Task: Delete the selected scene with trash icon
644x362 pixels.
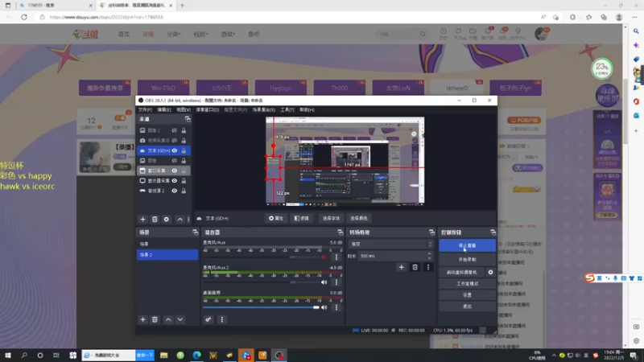Action: click(x=155, y=319)
